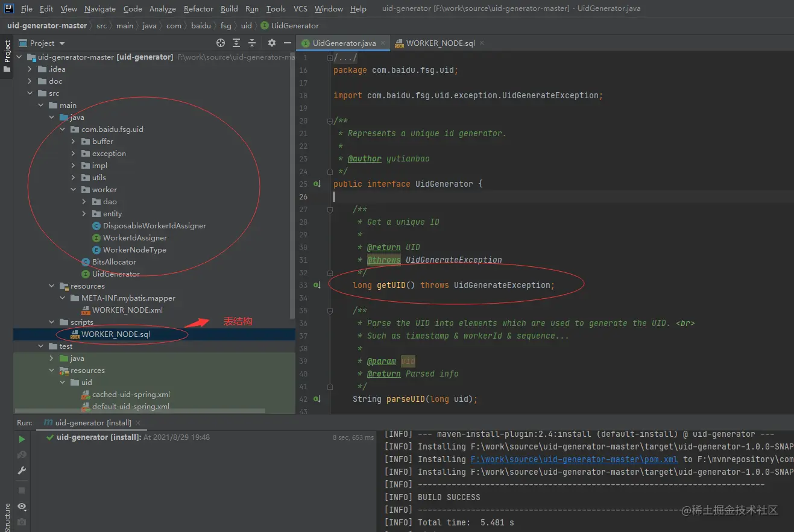Click uid-generator-master in the breadcrumb bar
This screenshot has width=794, height=532.
[x=47, y=26]
